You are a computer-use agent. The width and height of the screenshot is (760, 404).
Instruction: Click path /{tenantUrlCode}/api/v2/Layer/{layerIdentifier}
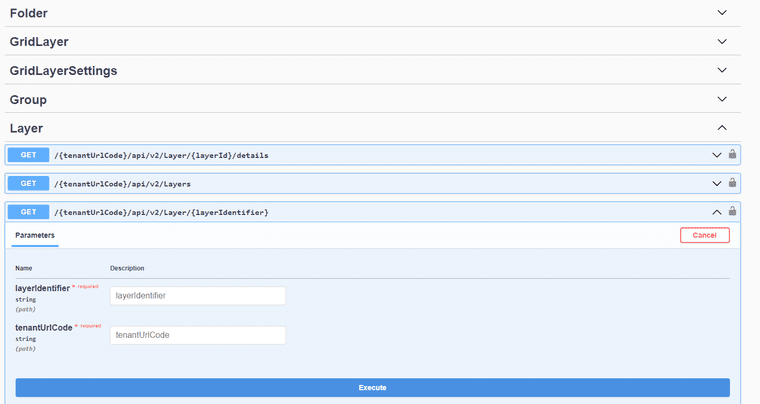[161, 213]
